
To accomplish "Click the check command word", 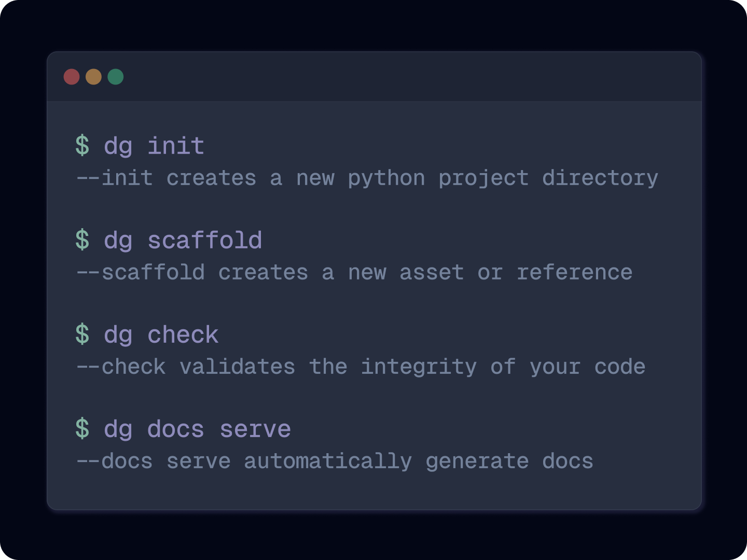I will (x=183, y=334).
